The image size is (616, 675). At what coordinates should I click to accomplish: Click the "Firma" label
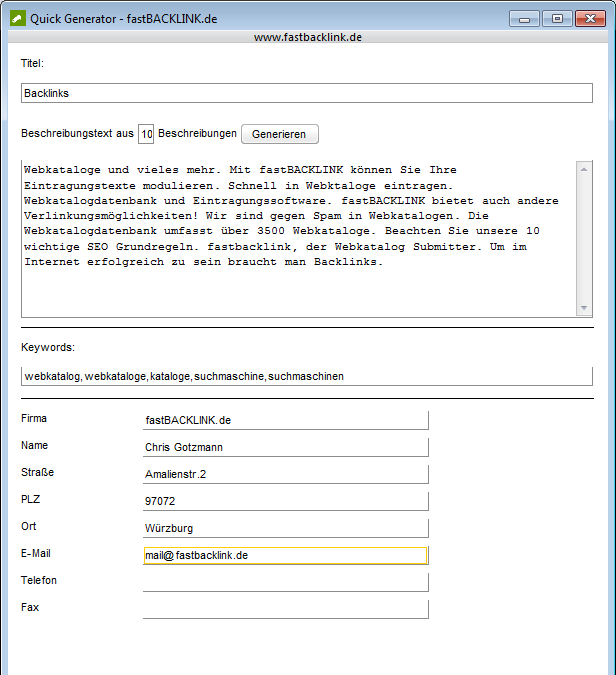(34, 418)
